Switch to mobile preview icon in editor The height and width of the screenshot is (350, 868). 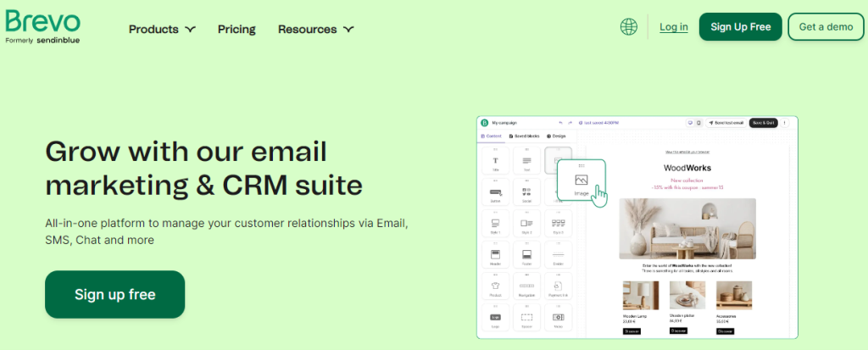point(698,123)
